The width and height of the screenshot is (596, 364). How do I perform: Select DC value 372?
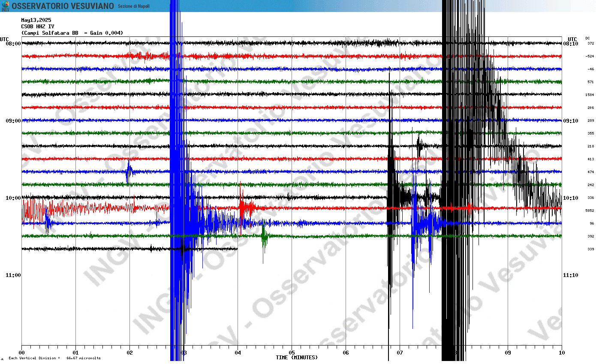tap(591, 43)
